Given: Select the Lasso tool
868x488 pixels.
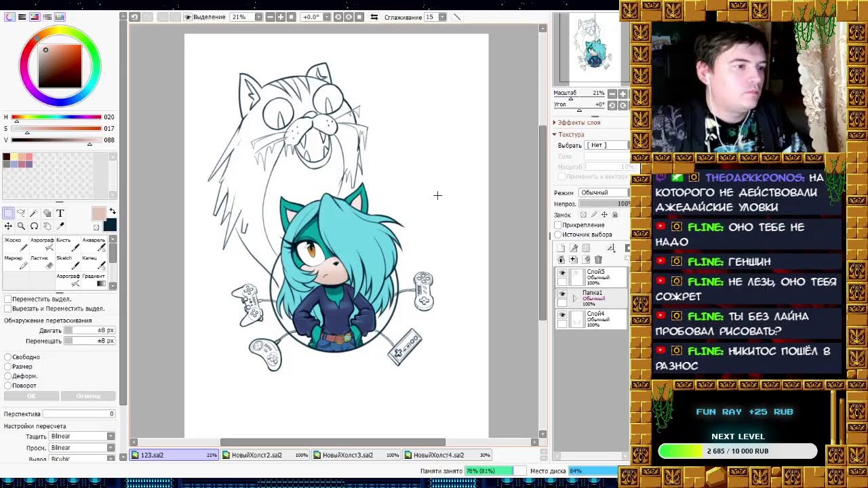Looking at the screenshot, I should click(x=21, y=213).
